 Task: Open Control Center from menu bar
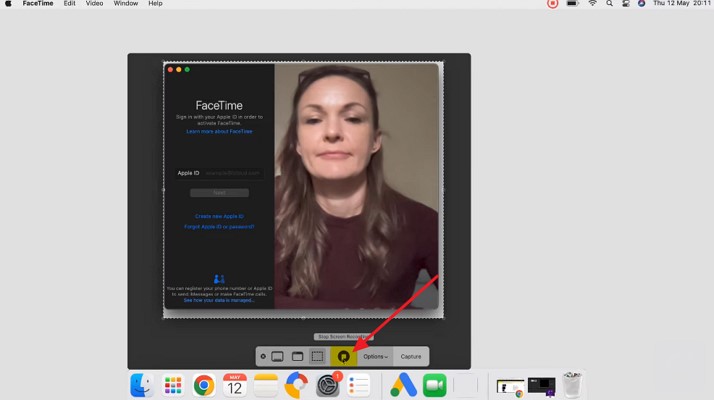(626, 4)
